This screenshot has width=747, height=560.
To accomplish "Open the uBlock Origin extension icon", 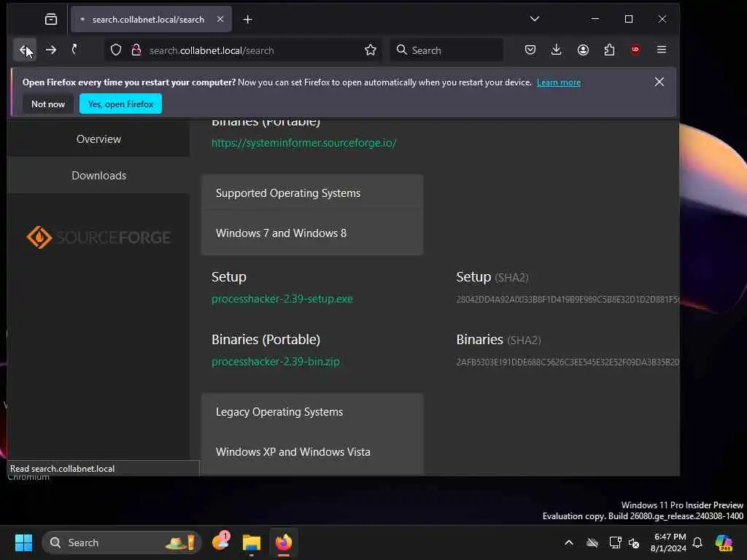I will 635,50.
